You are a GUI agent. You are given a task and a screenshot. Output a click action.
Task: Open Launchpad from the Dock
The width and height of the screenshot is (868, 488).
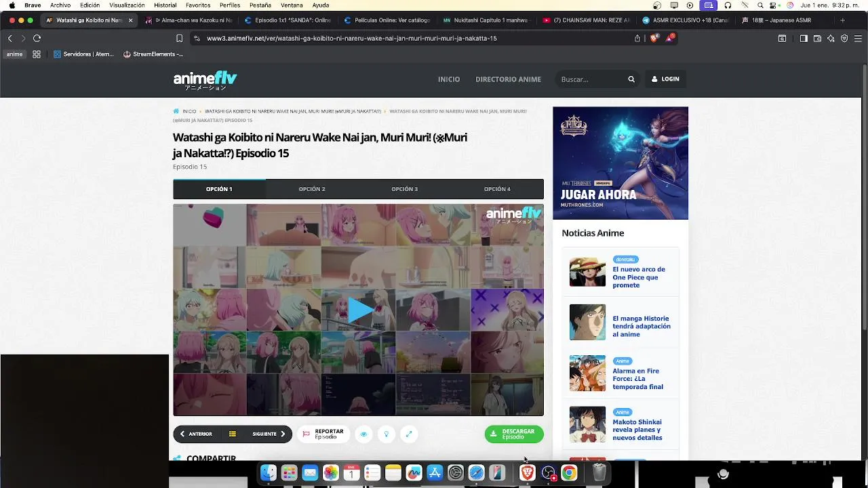point(290,473)
